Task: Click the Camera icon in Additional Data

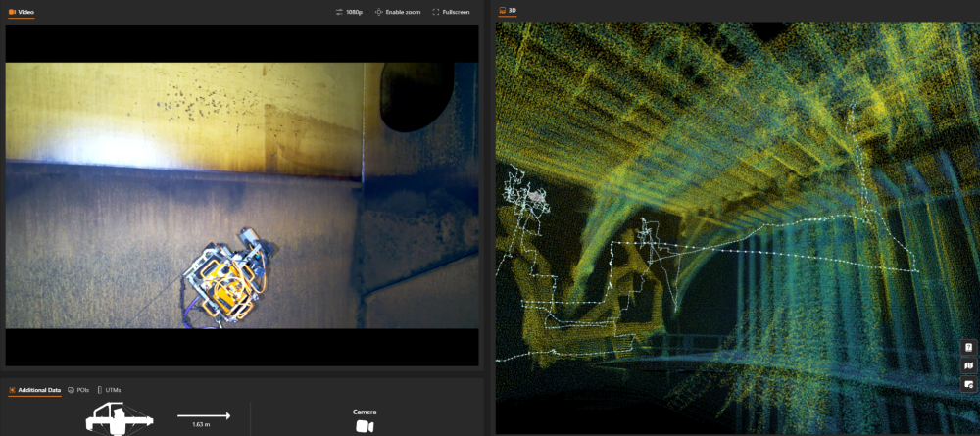Action: click(x=364, y=426)
